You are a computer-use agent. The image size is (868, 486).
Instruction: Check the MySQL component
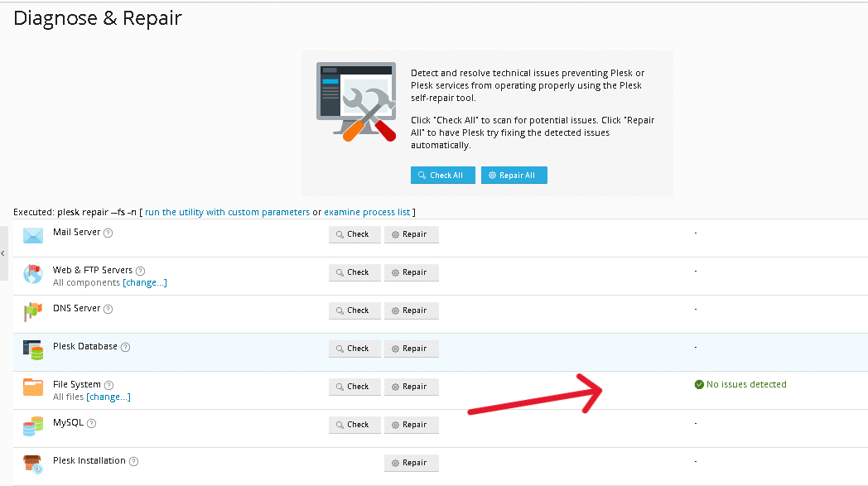[x=354, y=425]
